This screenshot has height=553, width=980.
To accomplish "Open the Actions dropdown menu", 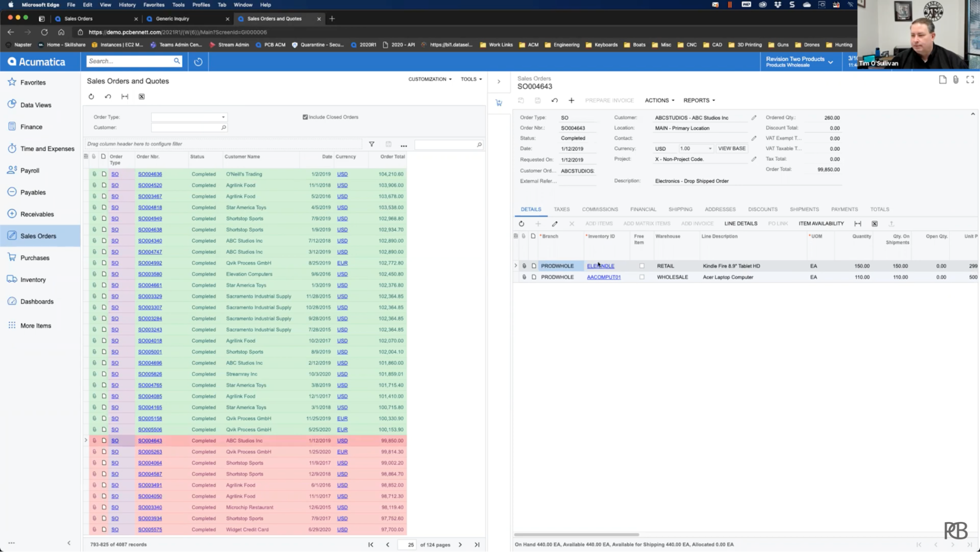I will tap(659, 100).
